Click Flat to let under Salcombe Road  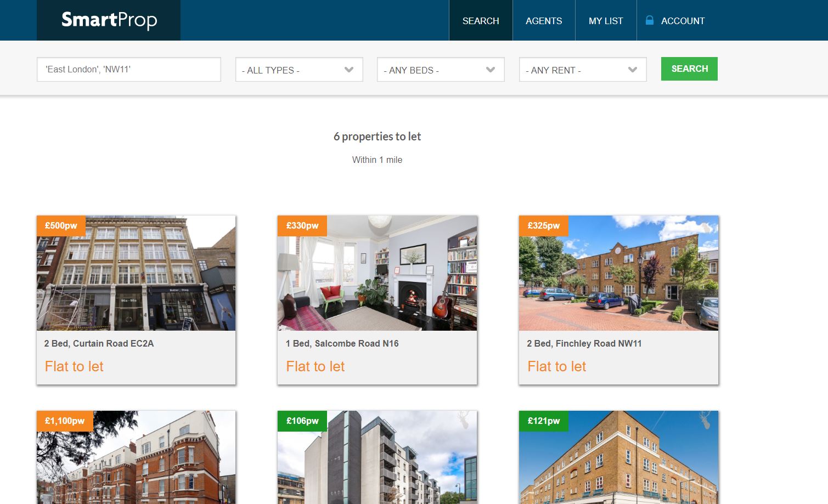[x=315, y=366]
